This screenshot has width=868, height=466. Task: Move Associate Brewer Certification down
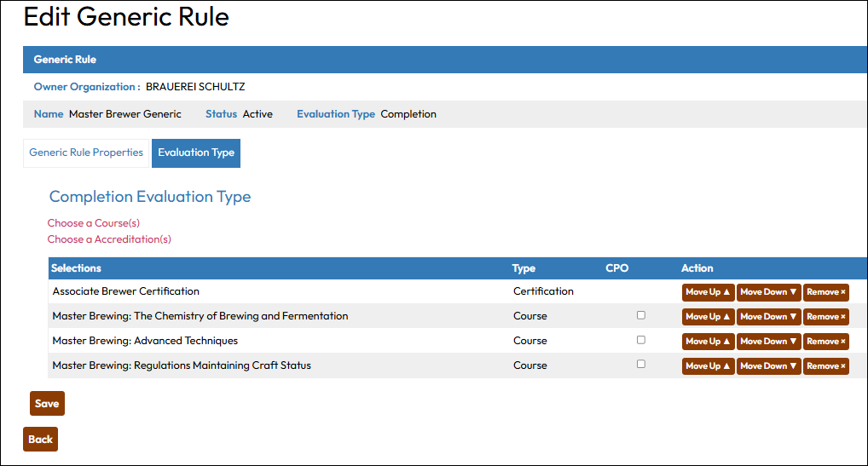click(x=768, y=292)
